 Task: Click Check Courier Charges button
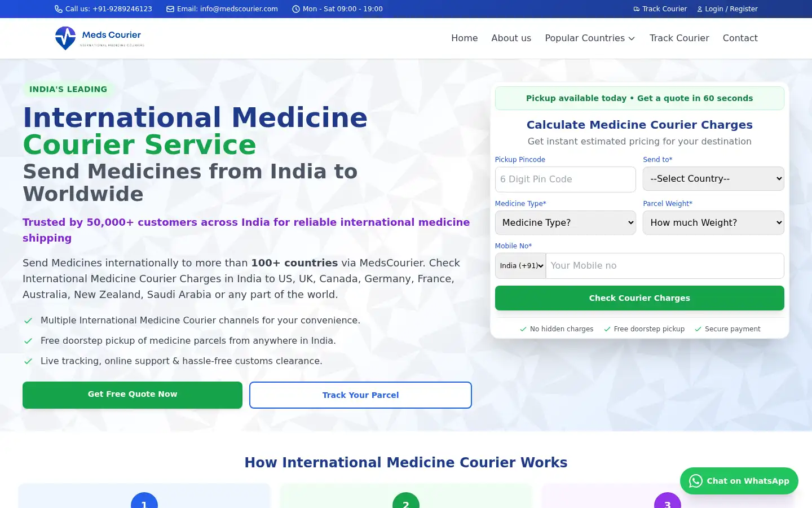(x=639, y=298)
